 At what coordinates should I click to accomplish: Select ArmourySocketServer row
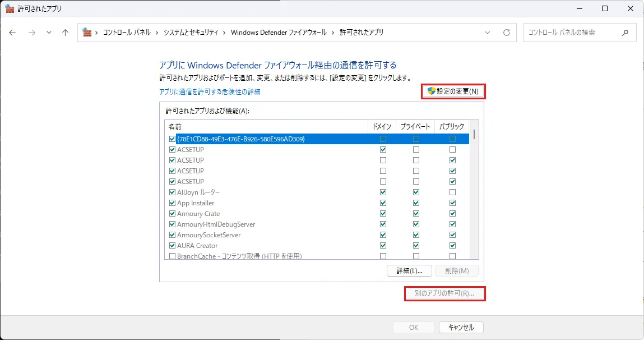coord(317,235)
